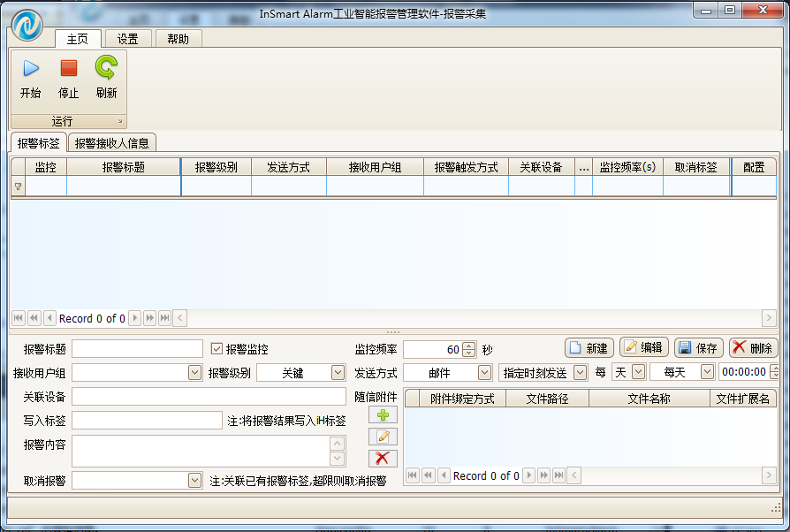This screenshot has width=790, height=532.
Task: Increase the 监控频率 spinner value
Action: pyautogui.click(x=469, y=346)
